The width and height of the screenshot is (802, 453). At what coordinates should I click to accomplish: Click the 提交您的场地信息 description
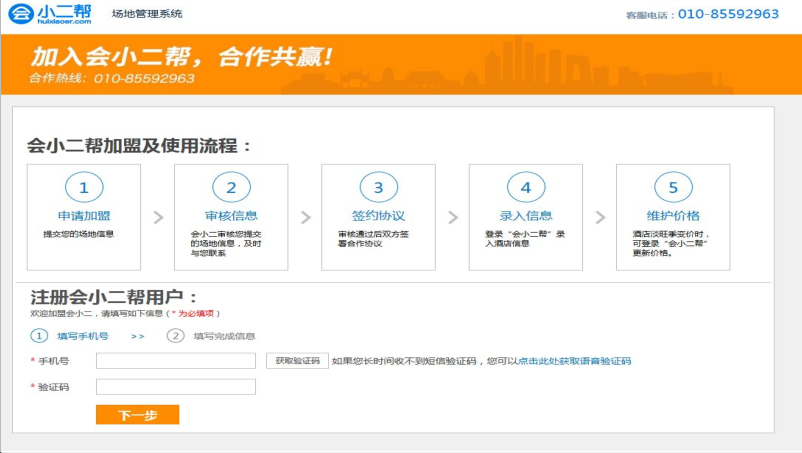79,234
